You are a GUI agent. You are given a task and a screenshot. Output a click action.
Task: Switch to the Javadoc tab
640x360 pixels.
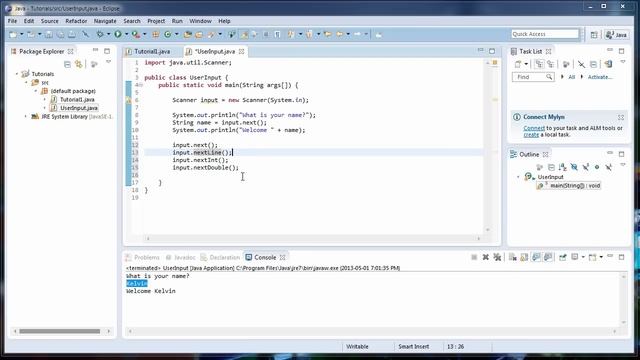(181, 257)
